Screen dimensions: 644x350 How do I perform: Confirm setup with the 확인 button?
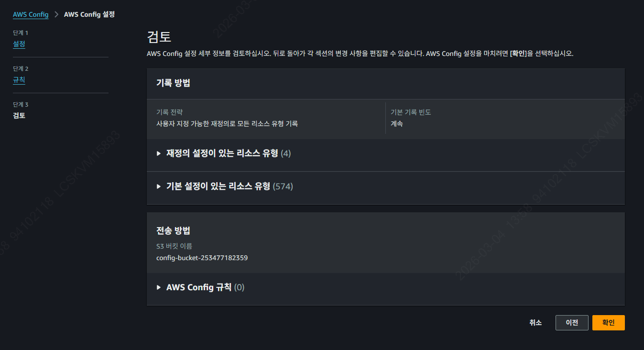pos(608,323)
